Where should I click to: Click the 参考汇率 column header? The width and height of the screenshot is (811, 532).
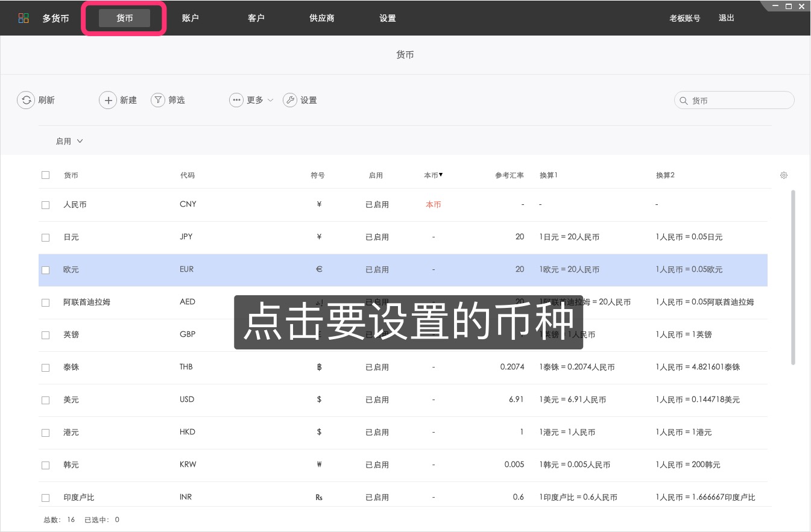click(x=510, y=175)
